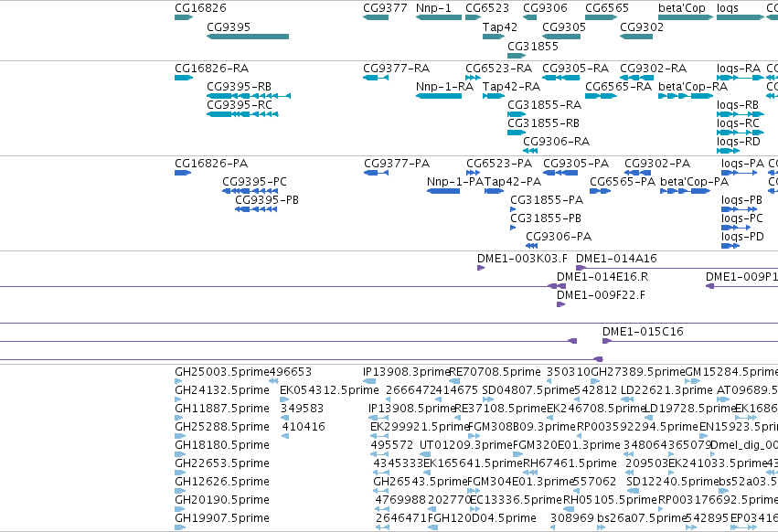778x532 pixels.
Task: Click the CG9305-RA label
Action: [x=576, y=68]
